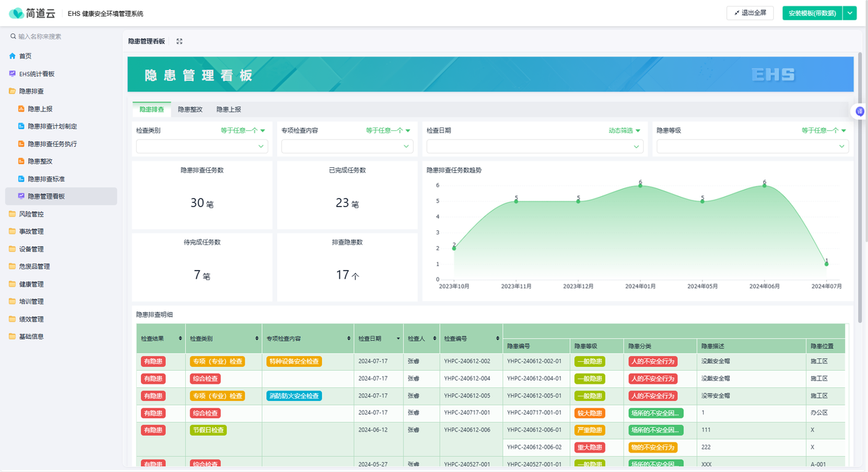Click the fullscreen icon beside 隐患管理看板 title
Viewport: 868px width, 472px height.
tap(179, 41)
